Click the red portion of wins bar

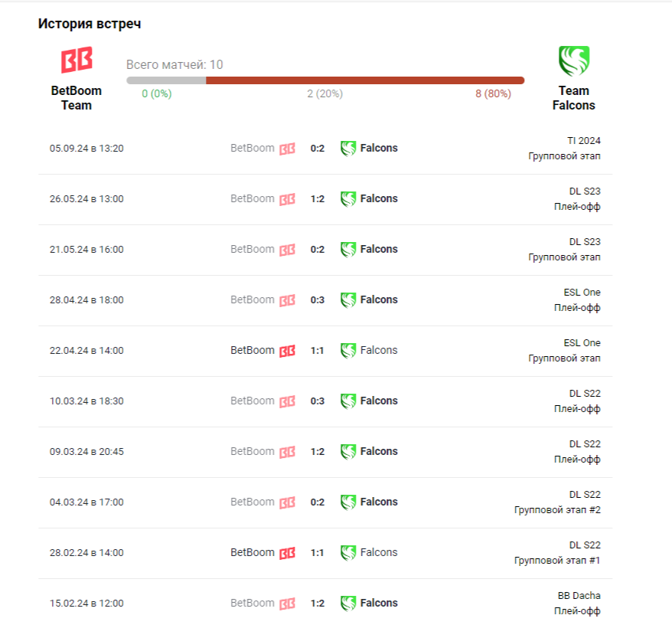[365, 80]
